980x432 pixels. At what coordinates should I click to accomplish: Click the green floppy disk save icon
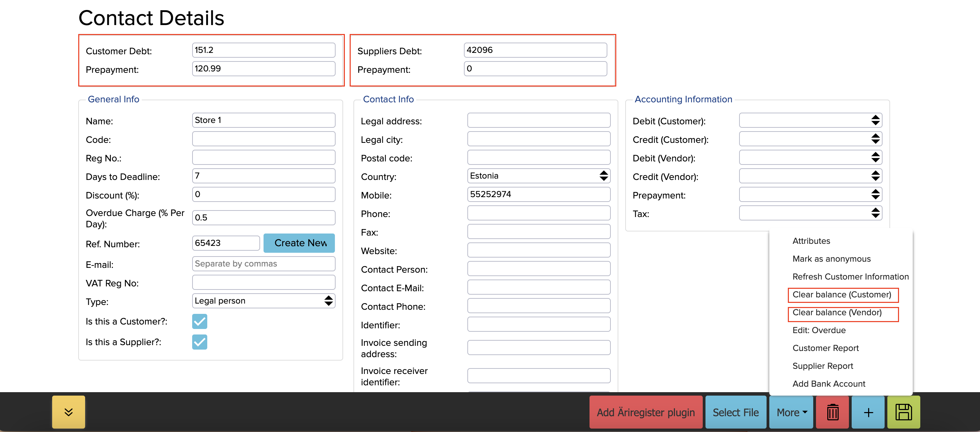coord(903,412)
